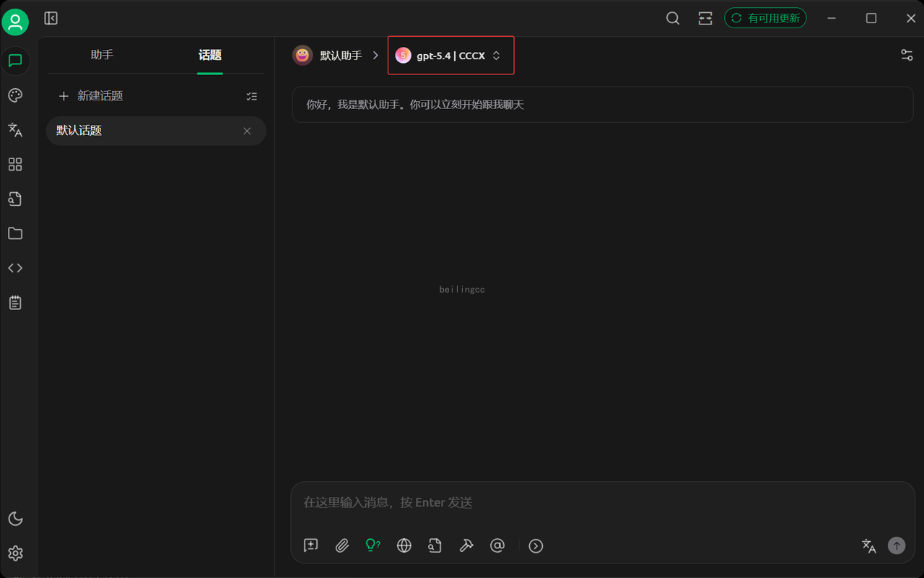The height and width of the screenshot is (578, 924).
Task: Minimize the application window
Action: click(x=833, y=18)
